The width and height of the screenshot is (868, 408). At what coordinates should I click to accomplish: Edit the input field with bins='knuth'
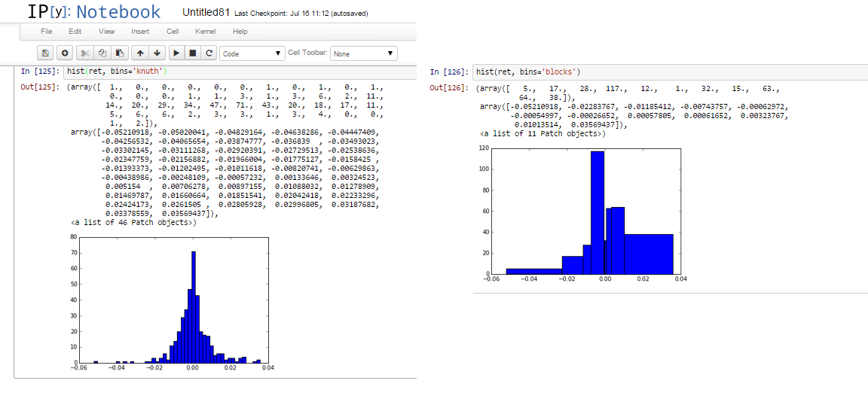[240, 72]
